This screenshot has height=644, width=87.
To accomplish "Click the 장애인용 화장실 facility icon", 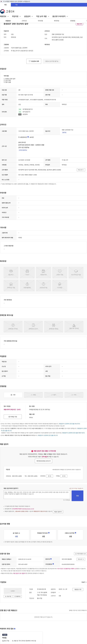I will [53, 327].
